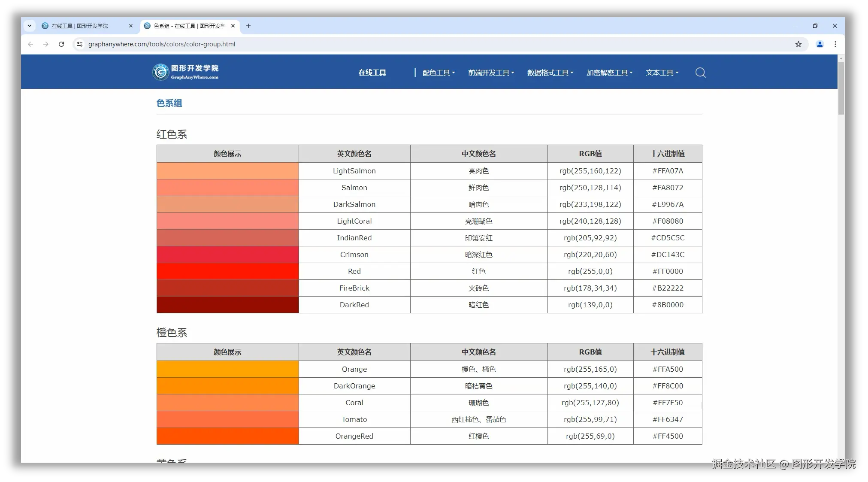
Task: Click the GraphAnyWhere site logo
Action: pos(185,72)
